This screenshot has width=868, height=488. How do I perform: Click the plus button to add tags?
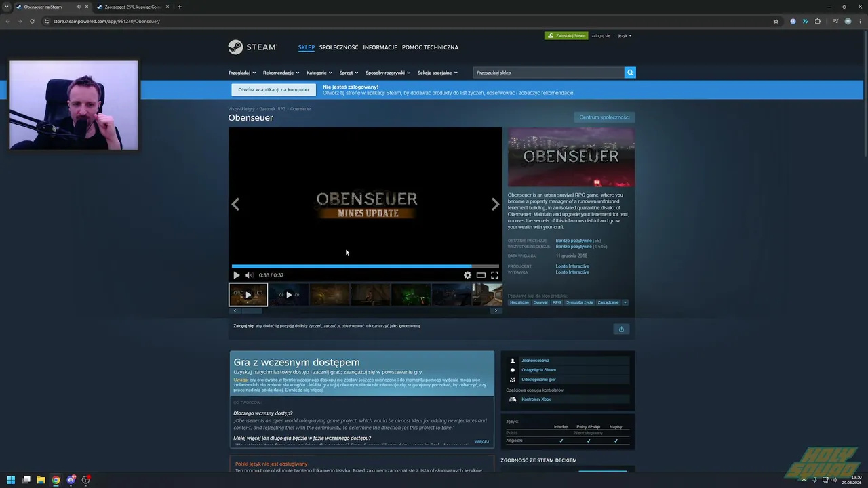tap(625, 302)
